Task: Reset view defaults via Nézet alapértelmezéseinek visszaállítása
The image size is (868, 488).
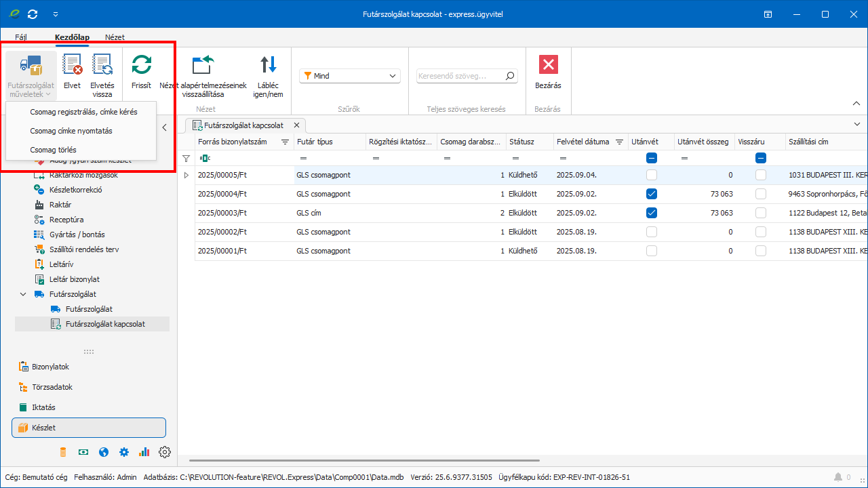Action: pos(203,65)
